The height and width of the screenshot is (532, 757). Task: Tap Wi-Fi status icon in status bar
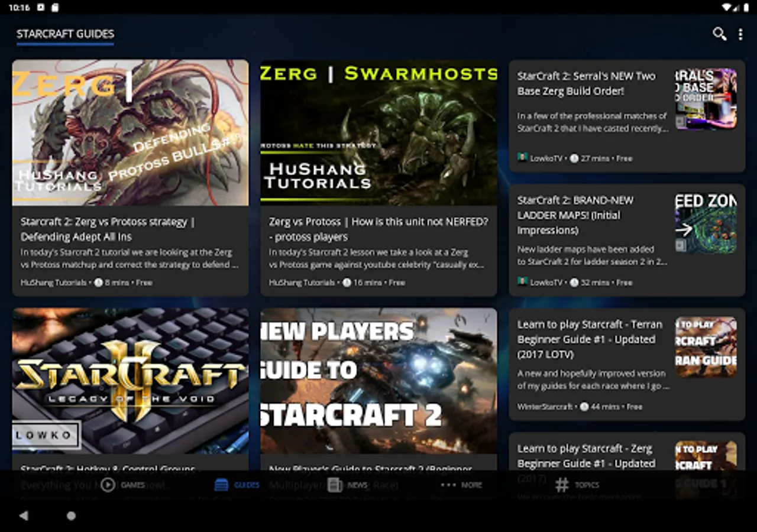(x=727, y=7)
